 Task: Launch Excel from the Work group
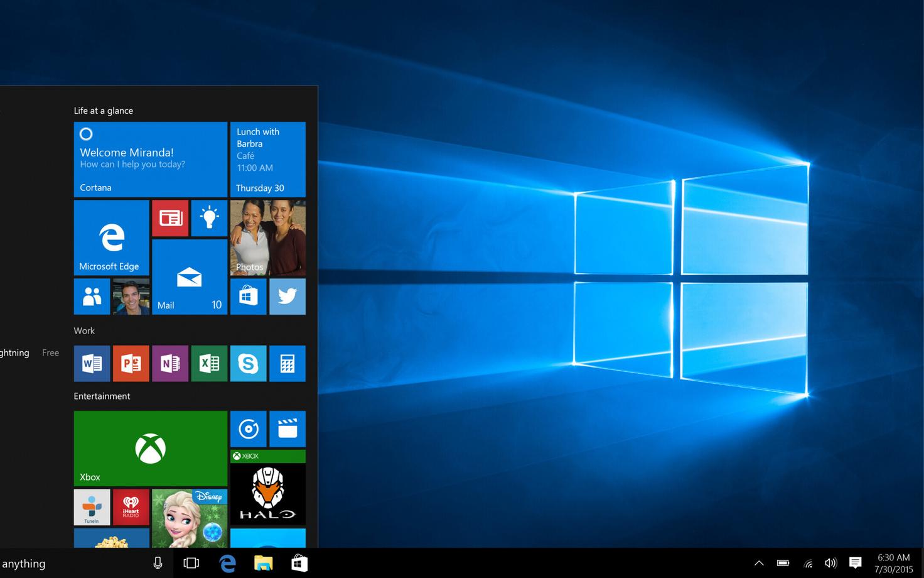209,363
